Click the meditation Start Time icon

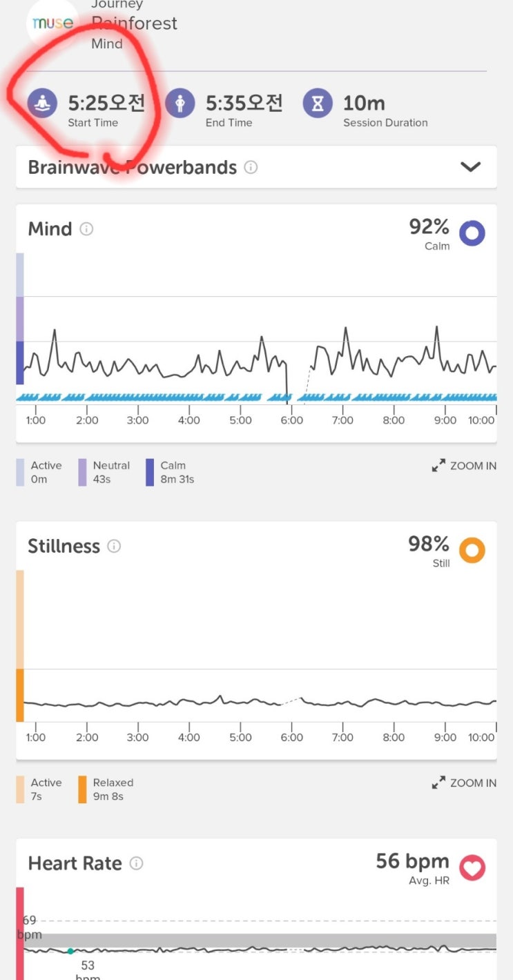43,104
